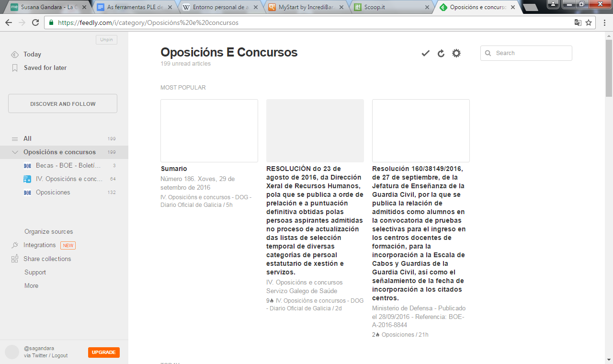Click the Today feedly icon

pyautogui.click(x=15, y=55)
